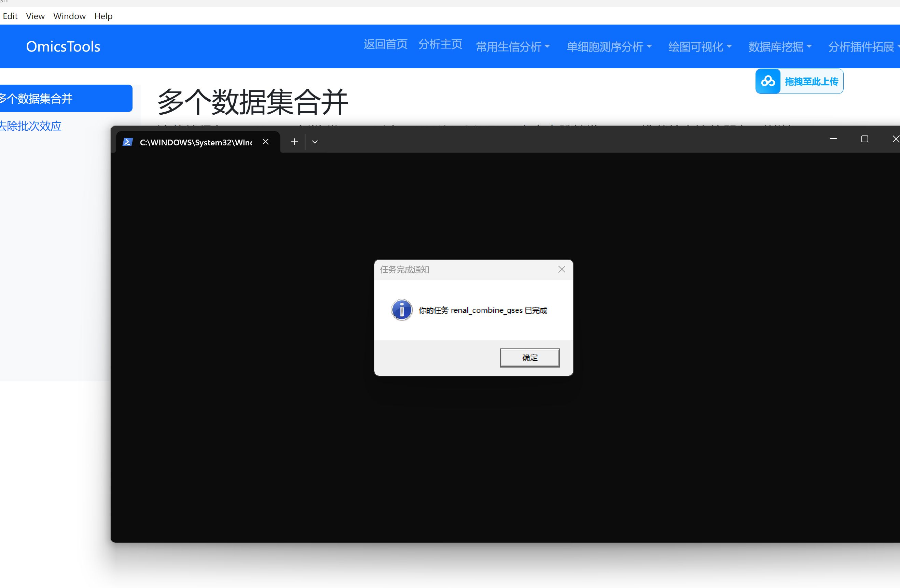Open the Window menu
This screenshot has height=588, width=900.
pyautogui.click(x=69, y=16)
